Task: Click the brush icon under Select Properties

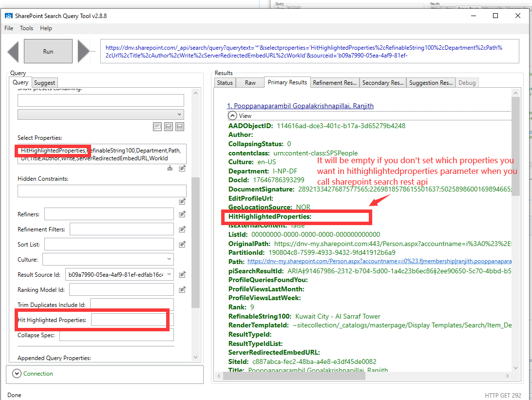Action: point(170,168)
